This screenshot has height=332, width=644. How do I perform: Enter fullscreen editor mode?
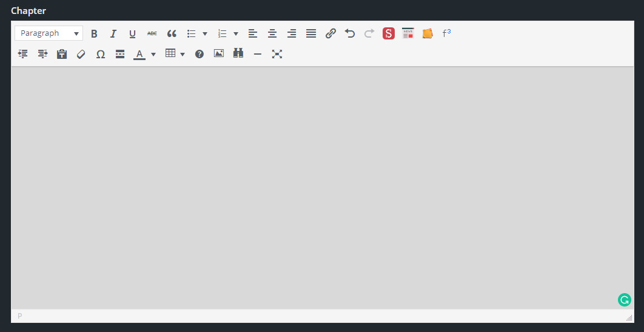pos(277,54)
